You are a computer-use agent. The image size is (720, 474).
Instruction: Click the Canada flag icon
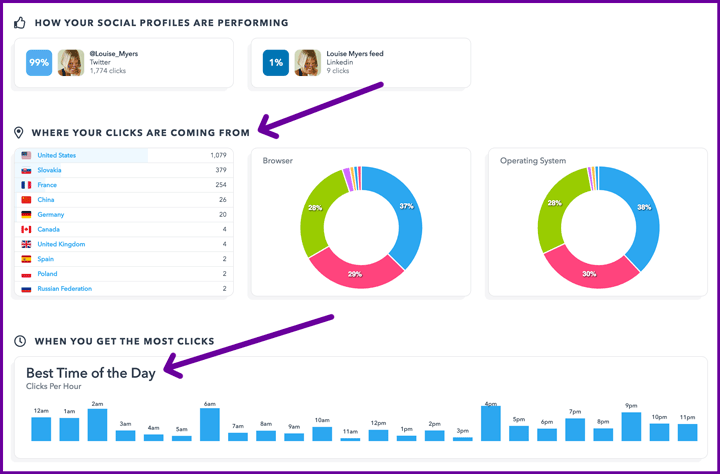click(26, 230)
